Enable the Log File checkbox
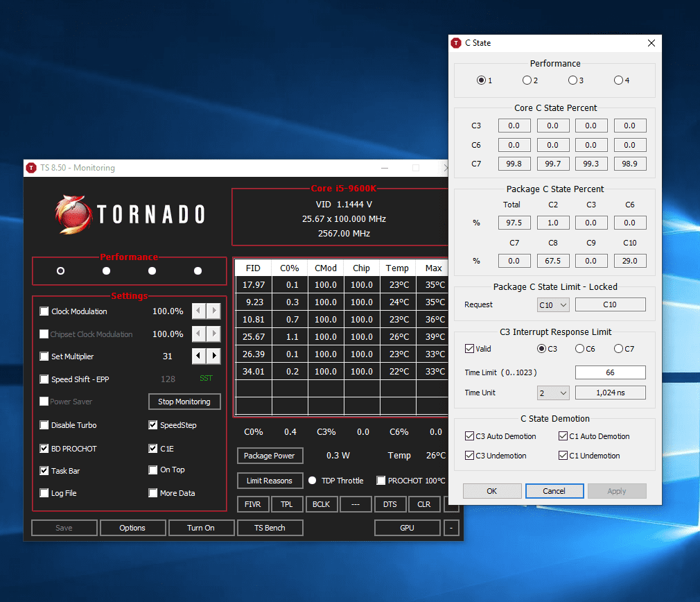 [44, 493]
